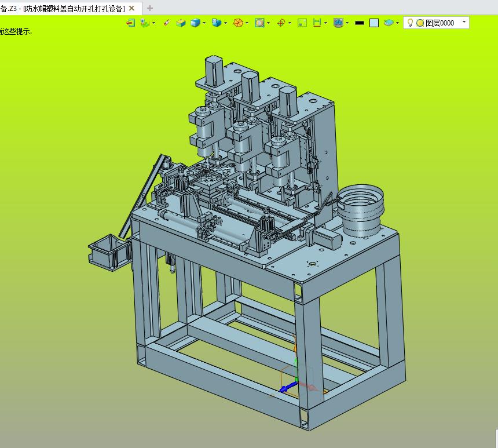Expand the shaded cube display mode dropdown
The width and height of the screenshot is (498, 448).
coord(204,23)
